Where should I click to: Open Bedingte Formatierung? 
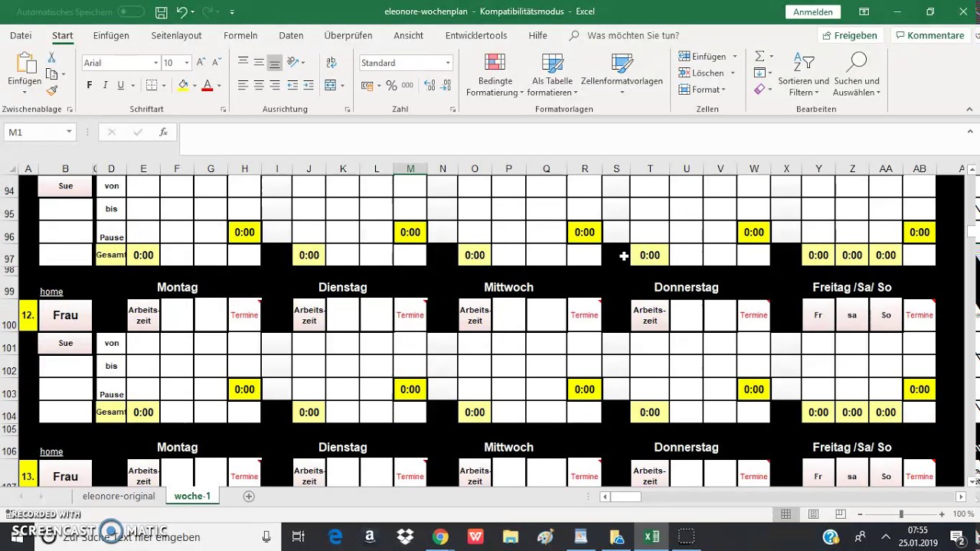495,75
